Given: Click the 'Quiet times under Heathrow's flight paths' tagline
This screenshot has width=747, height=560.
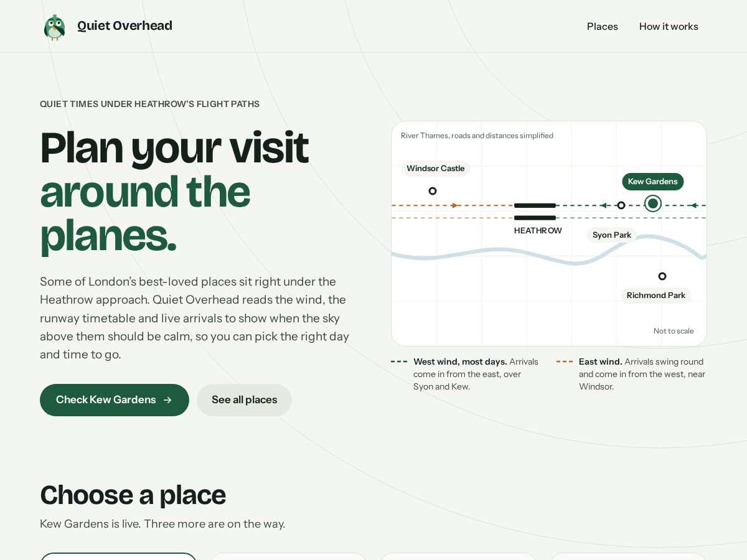Looking at the screenshot, I should (149, 104).
